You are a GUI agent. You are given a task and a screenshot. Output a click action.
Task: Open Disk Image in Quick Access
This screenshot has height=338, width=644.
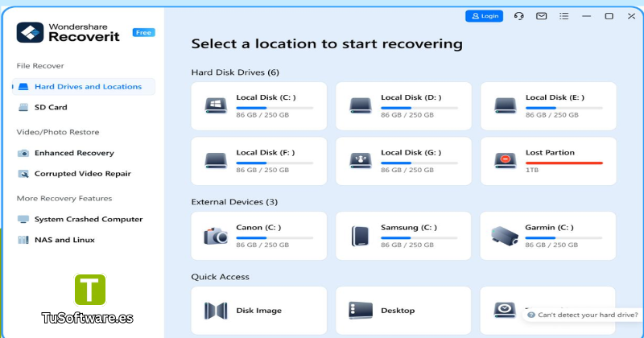point(258,311)
